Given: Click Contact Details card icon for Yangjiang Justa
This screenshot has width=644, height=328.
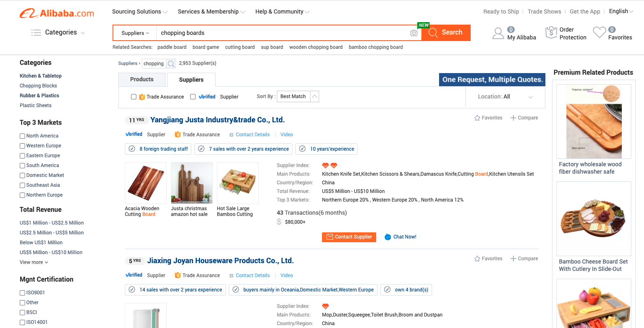Looking at the screenshot, I should [x=231, y=135].
